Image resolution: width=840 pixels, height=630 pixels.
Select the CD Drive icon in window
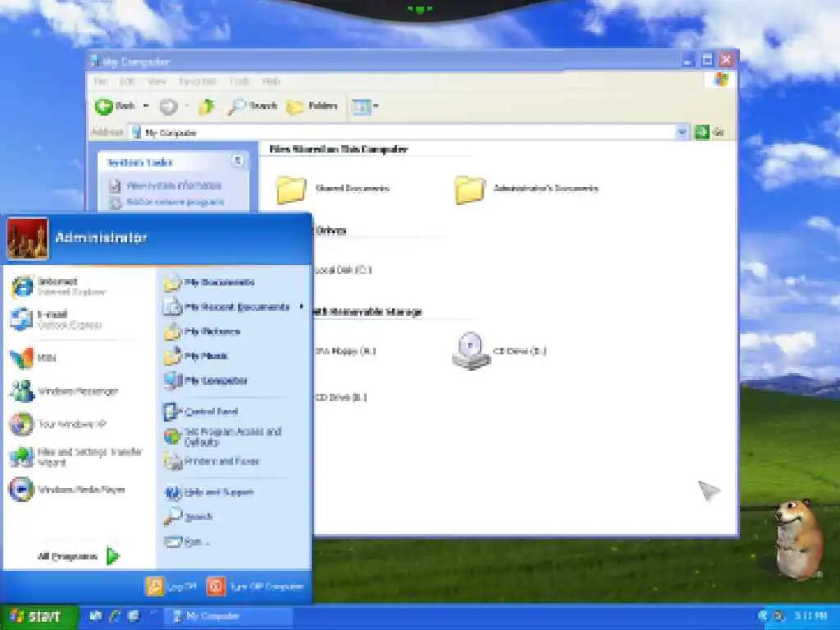pos(471,350)
